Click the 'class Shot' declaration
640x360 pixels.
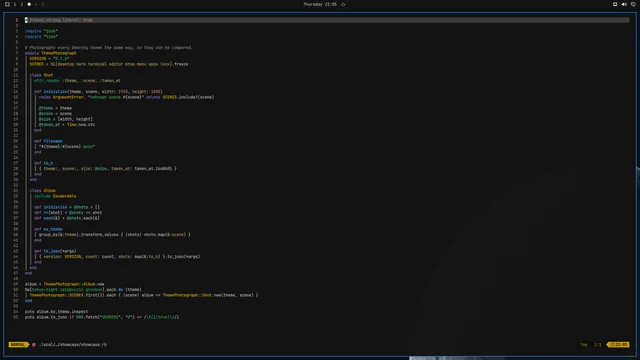tap(41, 75)
